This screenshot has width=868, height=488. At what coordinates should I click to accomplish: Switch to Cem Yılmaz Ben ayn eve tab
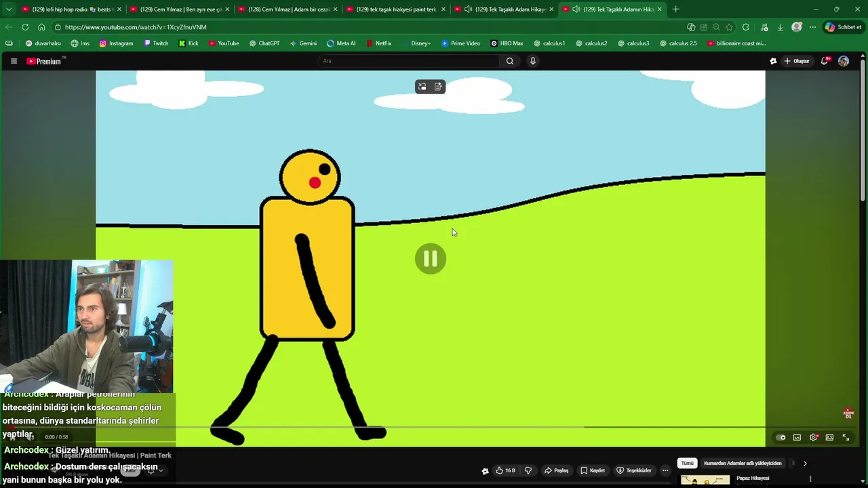click(x=180, y=9)
